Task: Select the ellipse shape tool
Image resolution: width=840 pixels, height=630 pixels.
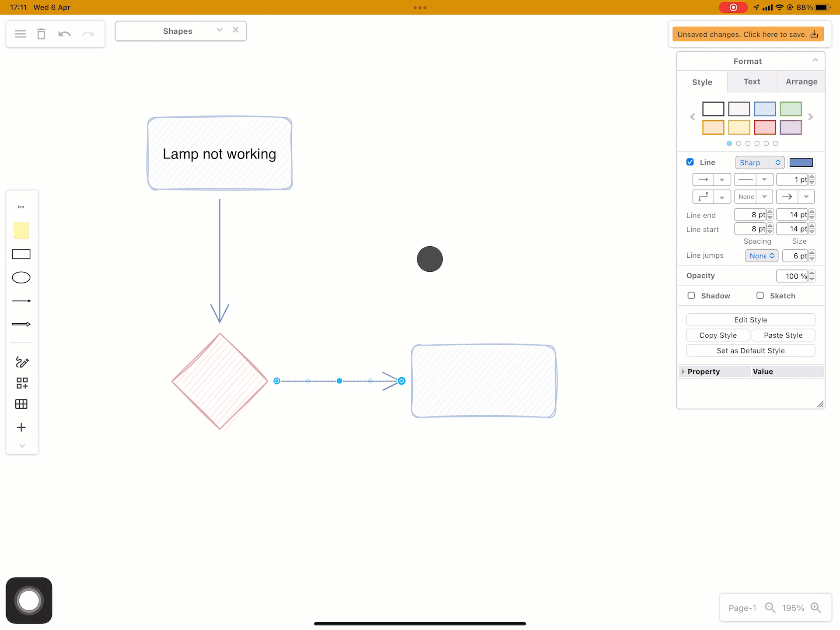Action: pyautogui.click(x=22, y=277)
